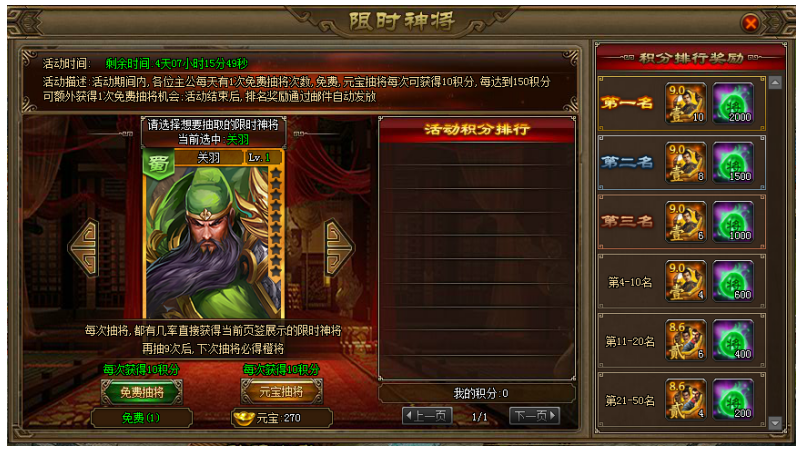Viewport: 796px width, 467px height.
Task: Click third place general card icon
Action: click(685, 222)
